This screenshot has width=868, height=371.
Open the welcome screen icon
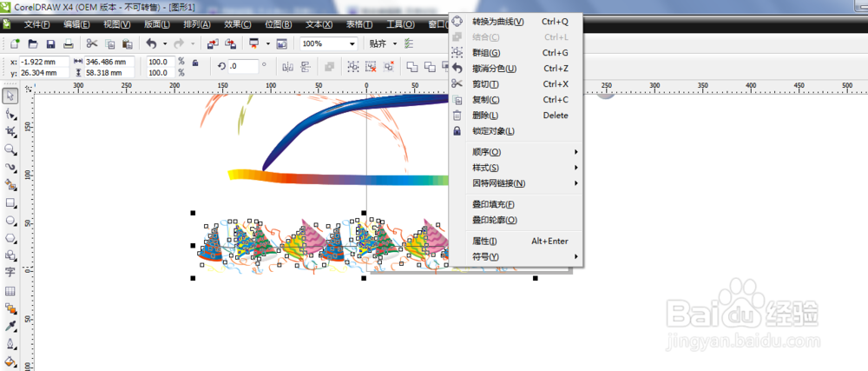coord(282,43)
